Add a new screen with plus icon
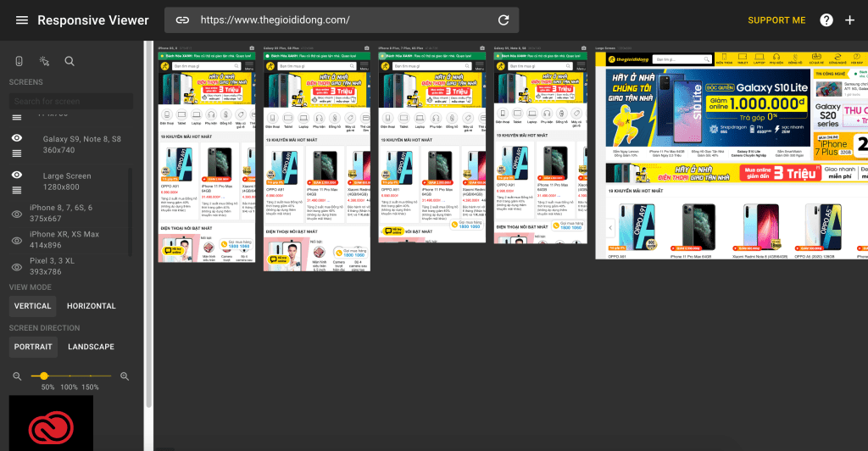The width and height of the screenshot is (868, 451). (x=850, y=20)
